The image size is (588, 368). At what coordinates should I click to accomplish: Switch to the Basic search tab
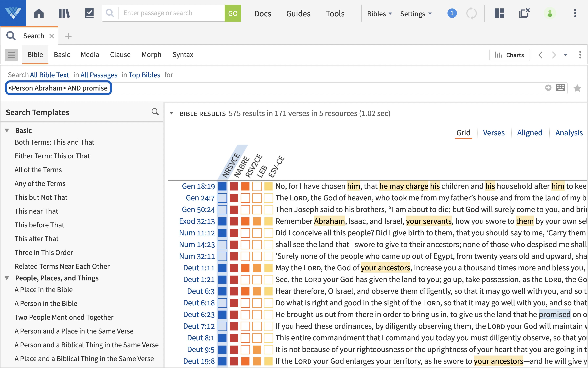coord(62,55)
